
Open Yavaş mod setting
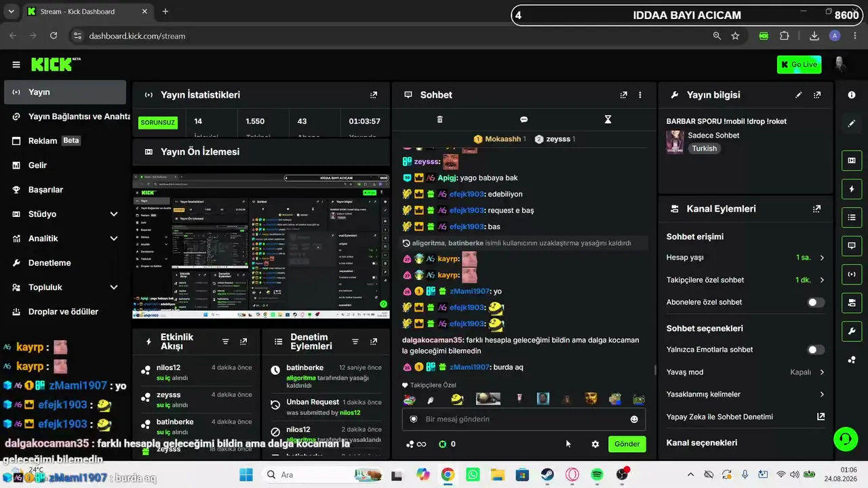(x=745, y=372)
